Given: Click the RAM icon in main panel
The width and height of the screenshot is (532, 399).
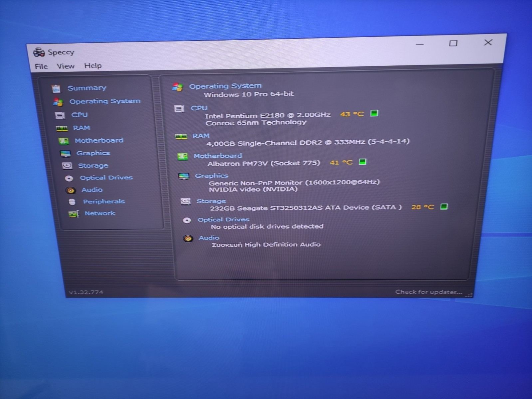Looking at the screenshot, I should pos(181,136).
